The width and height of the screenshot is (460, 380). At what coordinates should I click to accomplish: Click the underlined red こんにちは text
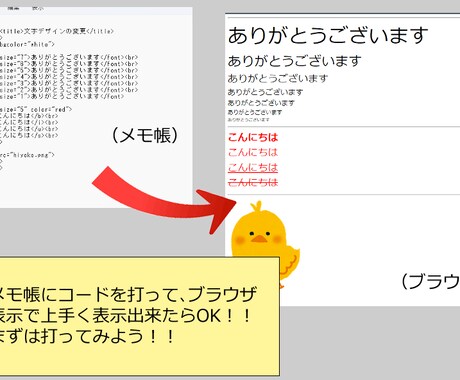tap(253, 167)
